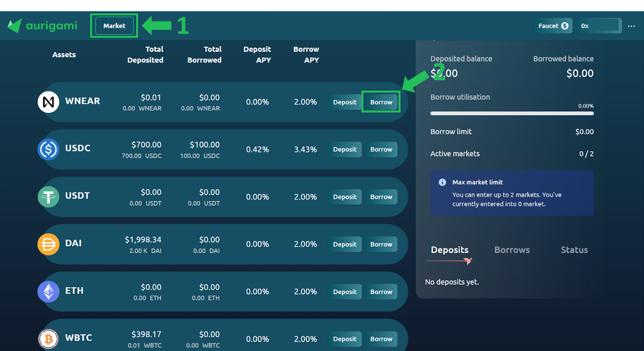
Task: Click the USDC deposit APY 0.42%
Action: (257, 150)
